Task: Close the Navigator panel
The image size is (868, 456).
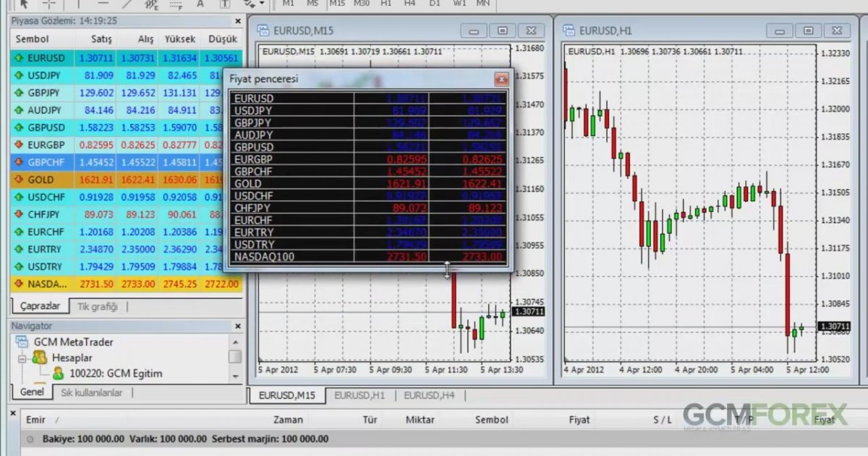Action: pos(237,326)
